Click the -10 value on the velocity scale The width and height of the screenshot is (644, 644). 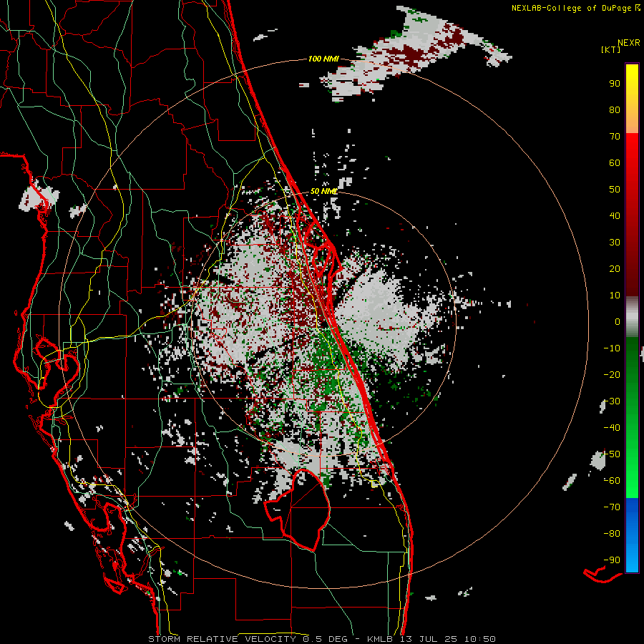pyautogui.click(x=612, y=348)
